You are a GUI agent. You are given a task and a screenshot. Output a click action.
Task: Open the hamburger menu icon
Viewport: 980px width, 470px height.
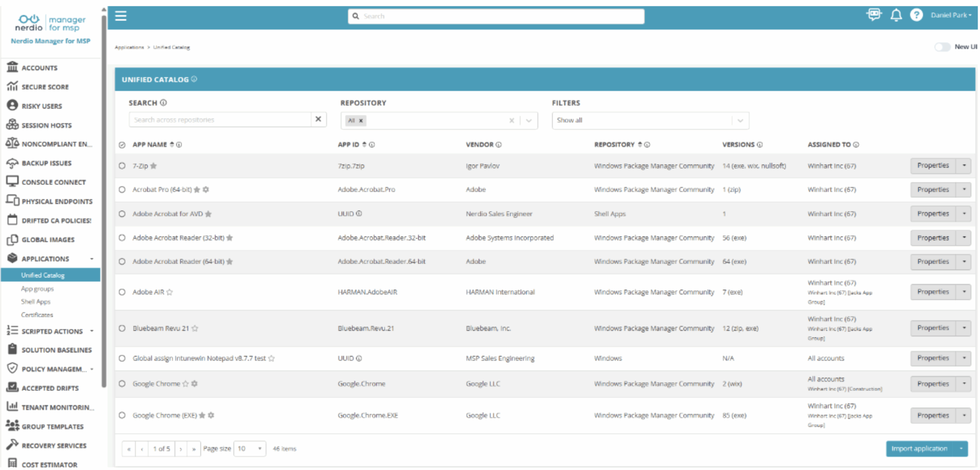click(x=121, y=16)
